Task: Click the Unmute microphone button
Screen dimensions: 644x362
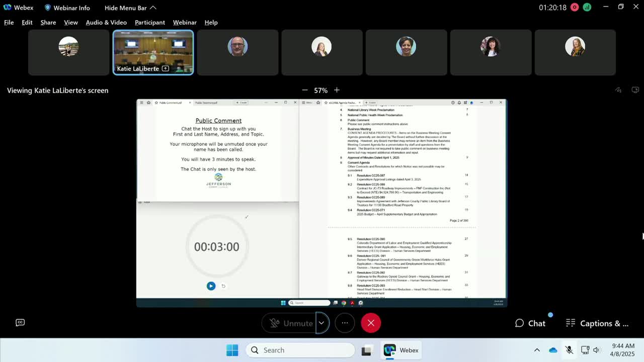Action: click(291, 323)
